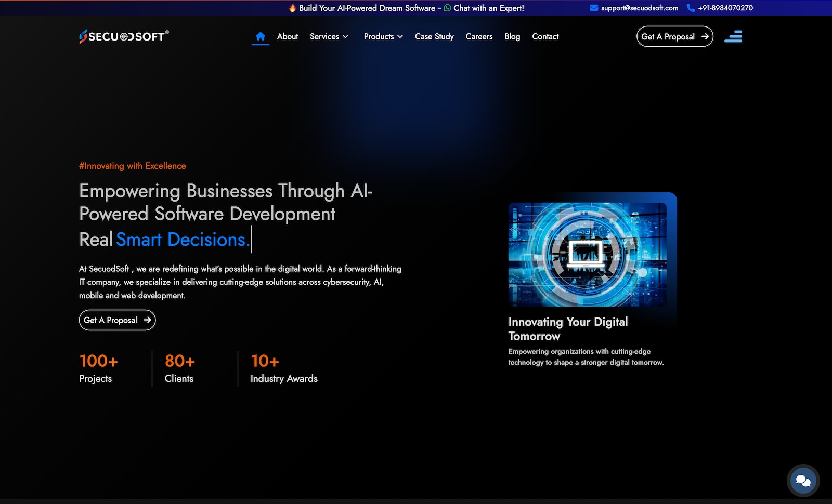The image size is (832, 504).
Task: Open the Contact page
Action: tap(545, 36)
